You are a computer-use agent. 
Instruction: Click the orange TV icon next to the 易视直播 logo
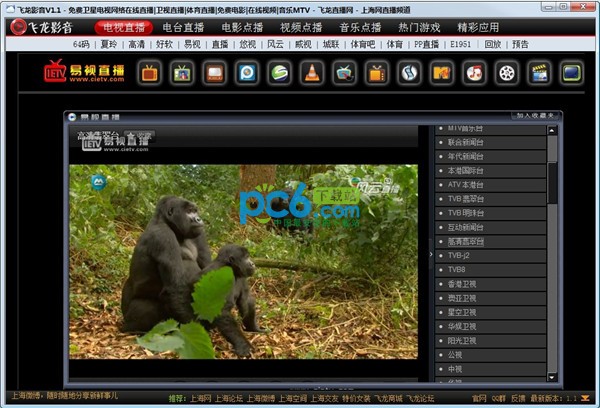[x=149, y=72]
